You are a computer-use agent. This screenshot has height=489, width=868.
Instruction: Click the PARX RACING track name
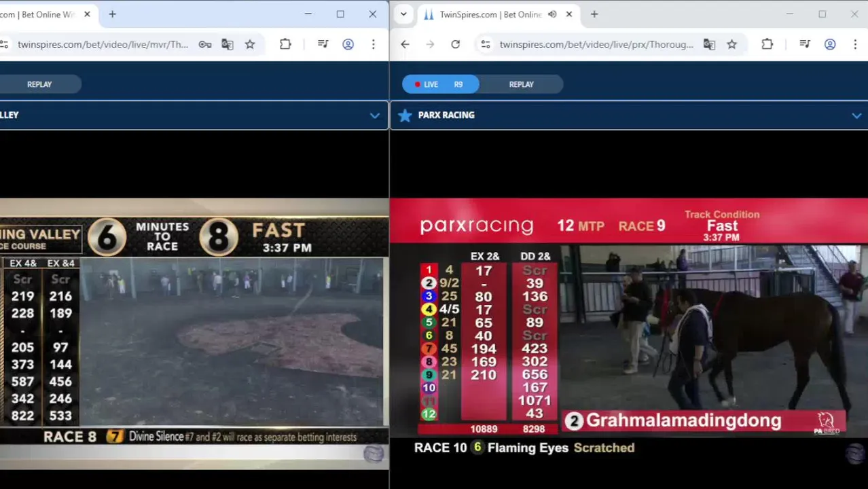[x=446, y=115]
